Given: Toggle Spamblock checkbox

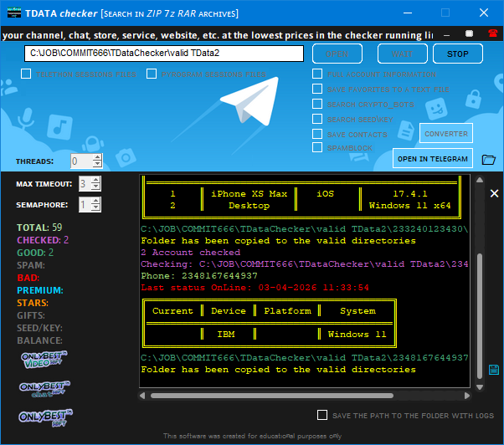Looking at the screenshot, I should tap(317, 147).
